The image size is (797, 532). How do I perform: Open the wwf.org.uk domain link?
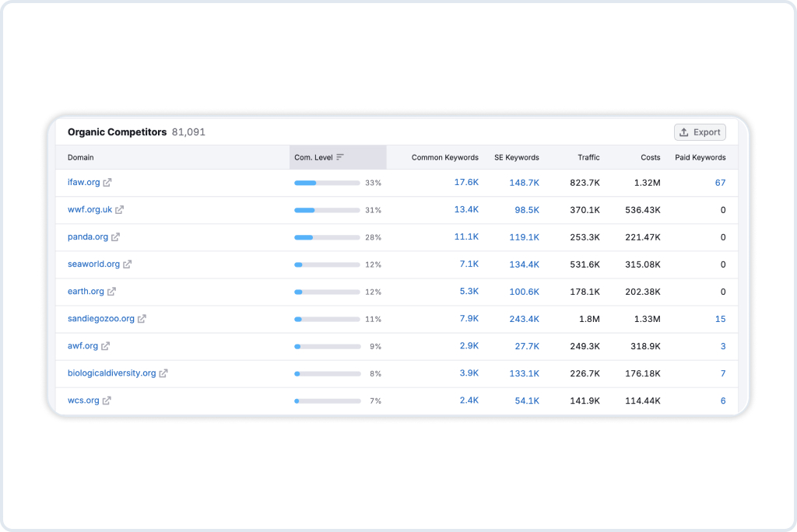tap(90, 209)
